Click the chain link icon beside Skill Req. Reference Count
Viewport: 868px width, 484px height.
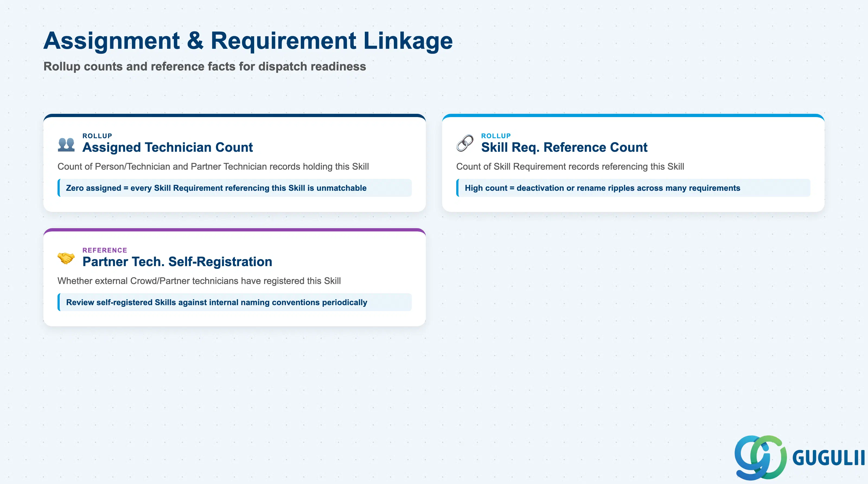point(465,143)
